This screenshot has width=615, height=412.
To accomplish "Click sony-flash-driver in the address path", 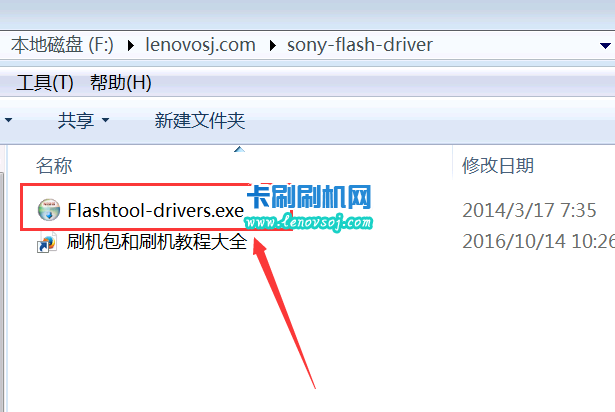I will click(360, 45).
